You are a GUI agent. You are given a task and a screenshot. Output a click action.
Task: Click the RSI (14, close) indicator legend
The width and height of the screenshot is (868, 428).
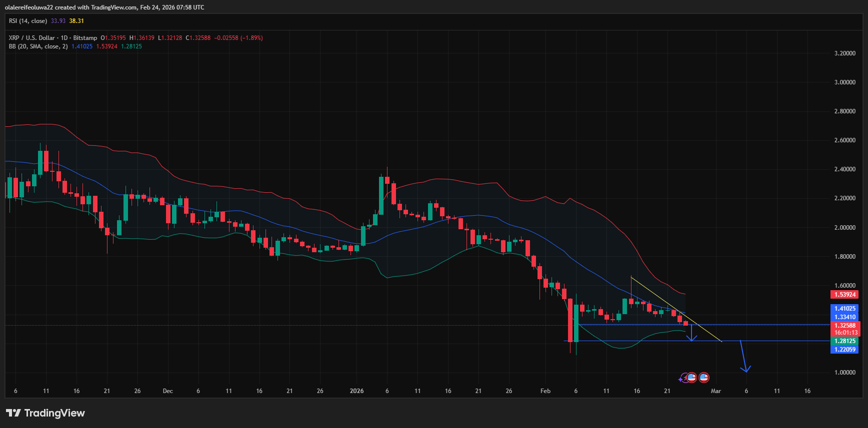28,21
